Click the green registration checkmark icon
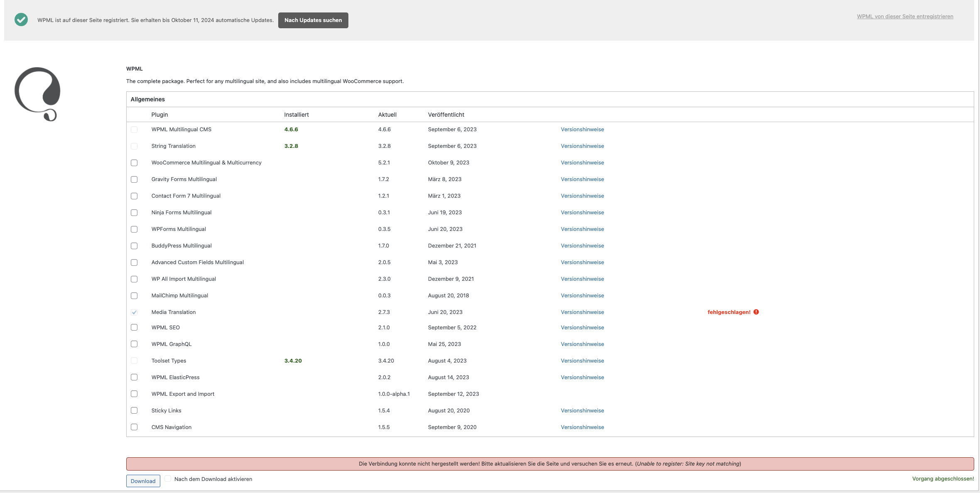The image size is (980, 493). 21,20
